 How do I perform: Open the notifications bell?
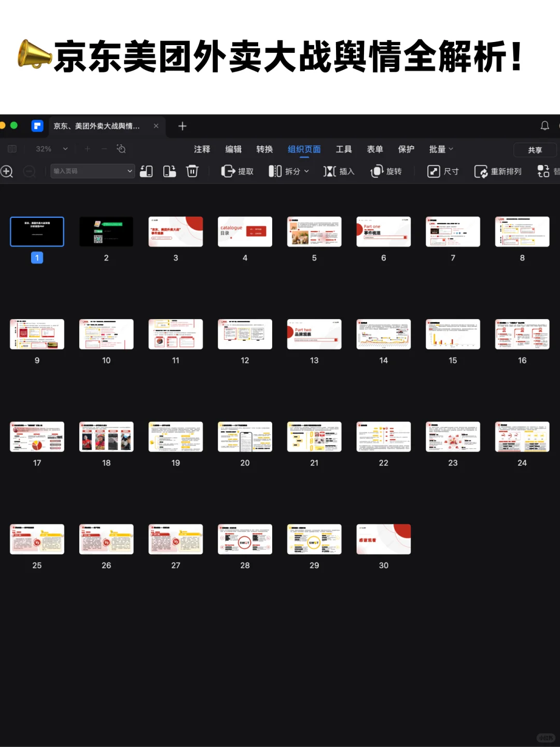tap(545, 126)
